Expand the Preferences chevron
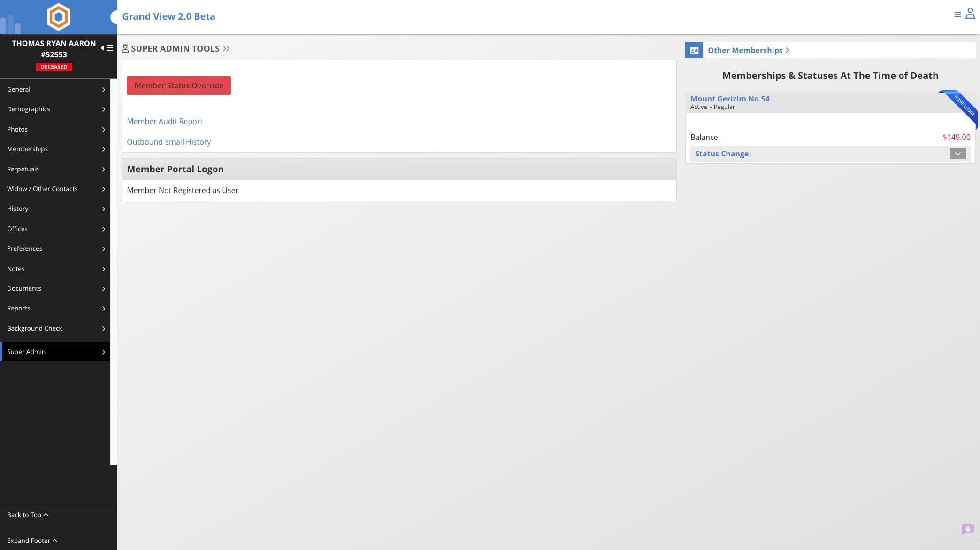The width and height of the screenshot is (980, 550). (104, 248)
